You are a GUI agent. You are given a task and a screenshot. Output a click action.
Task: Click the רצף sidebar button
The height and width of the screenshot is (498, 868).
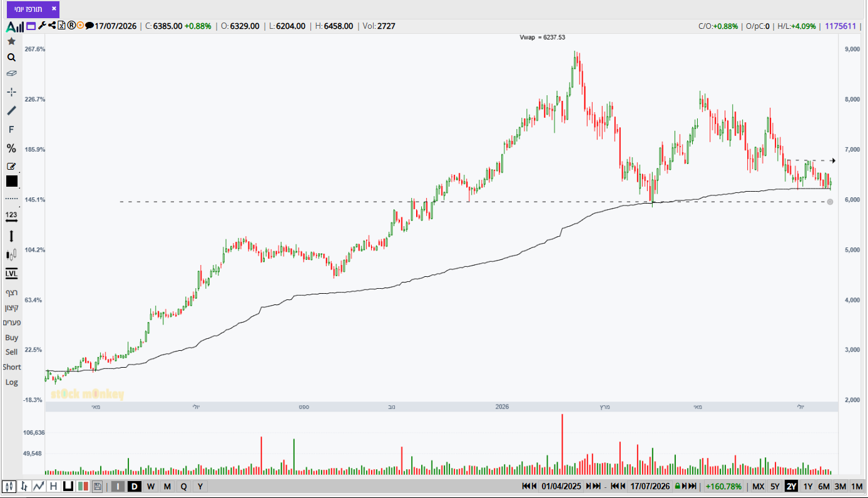click(x=11, y=293)
